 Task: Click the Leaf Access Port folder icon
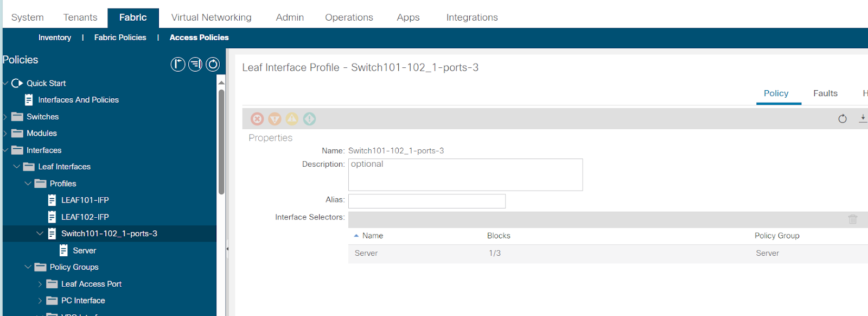pyautogui.click(x=52, y=284)
